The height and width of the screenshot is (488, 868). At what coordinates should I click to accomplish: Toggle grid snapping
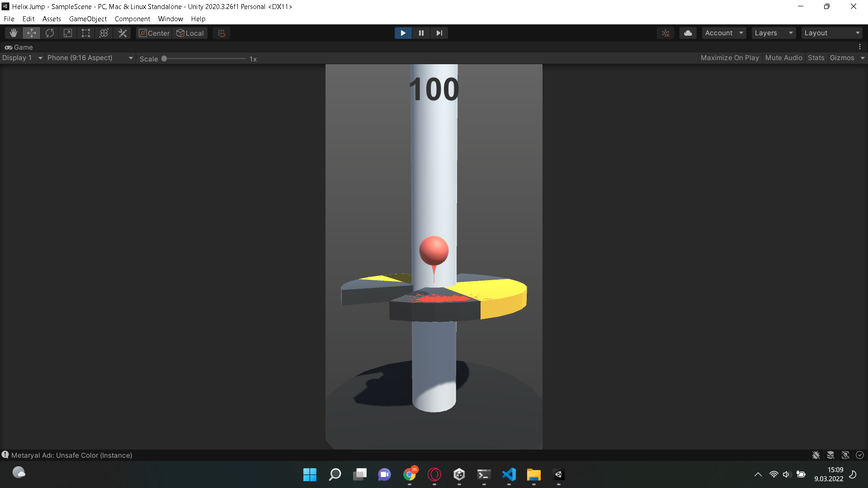(221, 33)
